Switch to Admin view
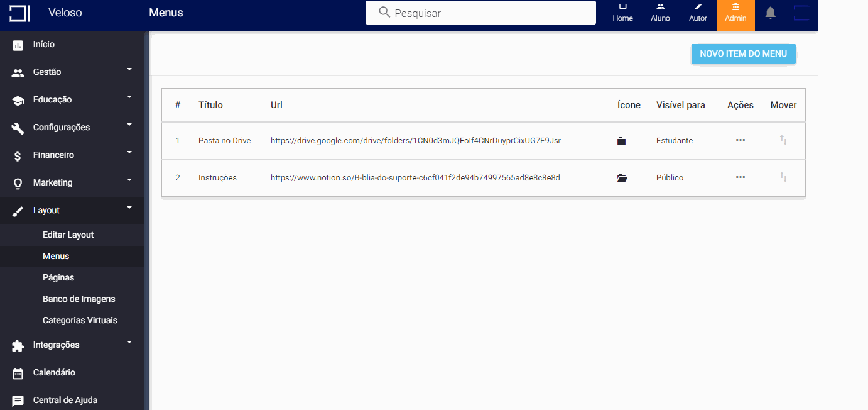 (x=735, y=15)
